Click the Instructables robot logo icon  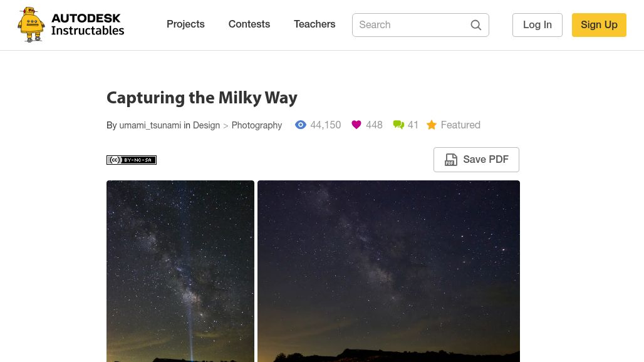(x=31, y=24)
